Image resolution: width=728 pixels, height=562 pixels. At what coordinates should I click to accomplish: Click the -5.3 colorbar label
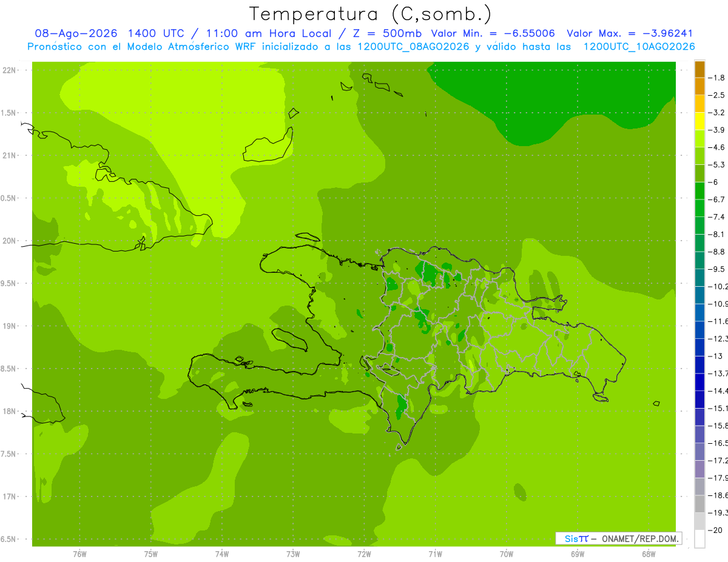click(717, 164)
